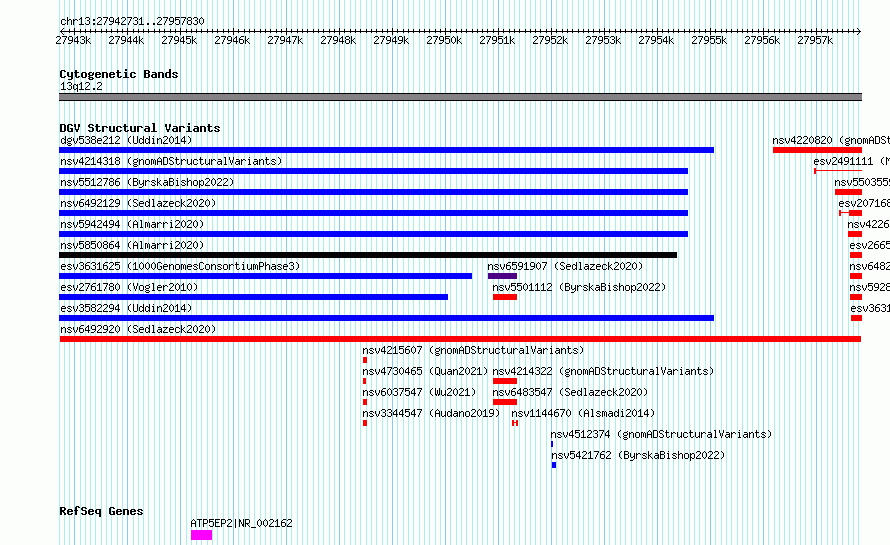The image size is (890, 545).
Task: Click the 27948k ruler label
Action: 338,40
